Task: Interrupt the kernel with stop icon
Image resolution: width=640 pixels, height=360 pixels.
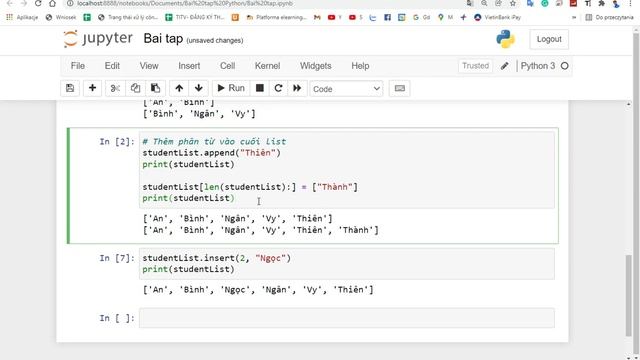Action: tap(260, 88)
